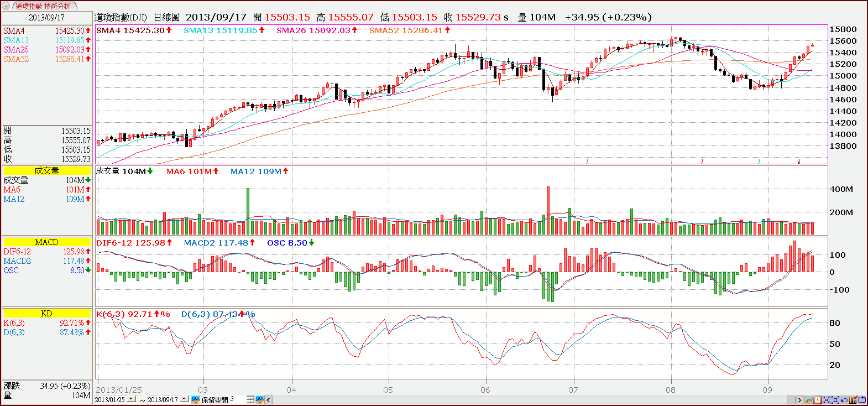The image size is (868, 406).
Task: Click the 道瓊指數(DJI) chart title
Action: click(x=121, y=18)
